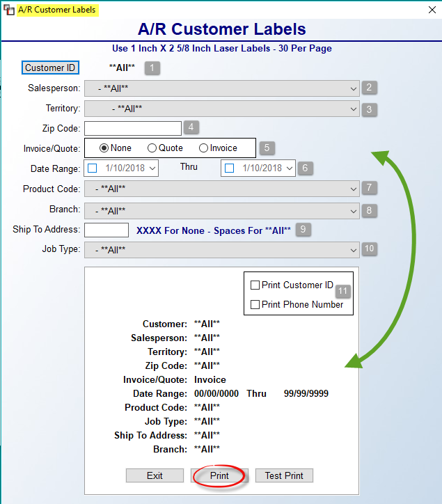
Task: Click the Exit button
Action: coord(155,475)
